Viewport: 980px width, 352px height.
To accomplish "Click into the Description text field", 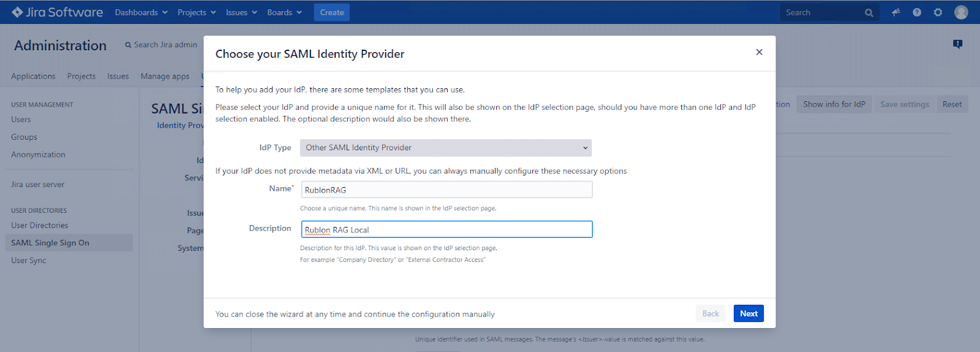I will pyautogui.click(x=447, y=230).
